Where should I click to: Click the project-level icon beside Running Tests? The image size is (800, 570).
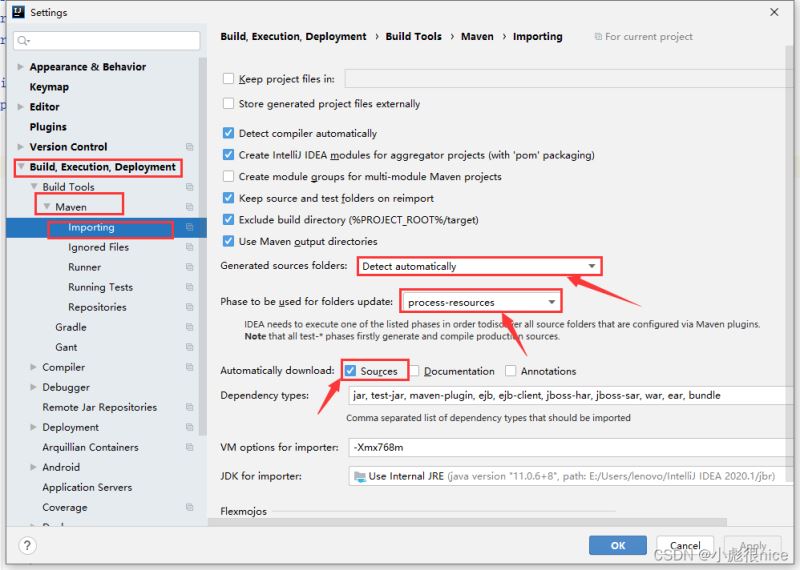click(190, 287)
